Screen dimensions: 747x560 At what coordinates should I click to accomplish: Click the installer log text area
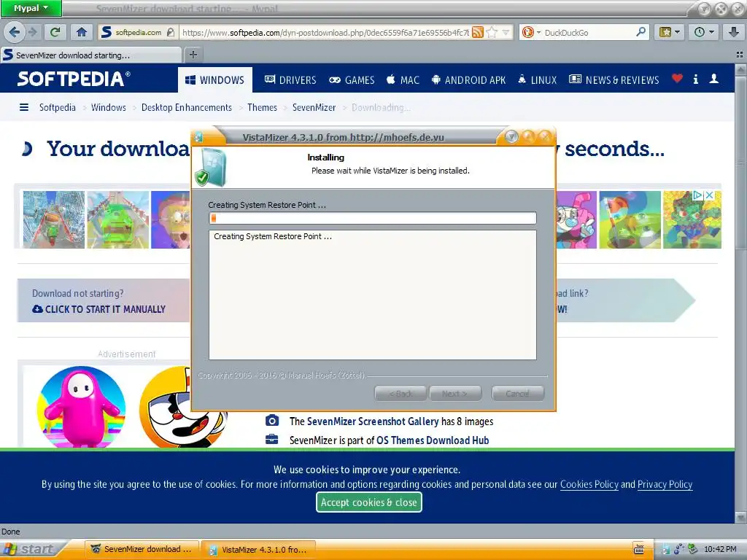coord(373,295)
